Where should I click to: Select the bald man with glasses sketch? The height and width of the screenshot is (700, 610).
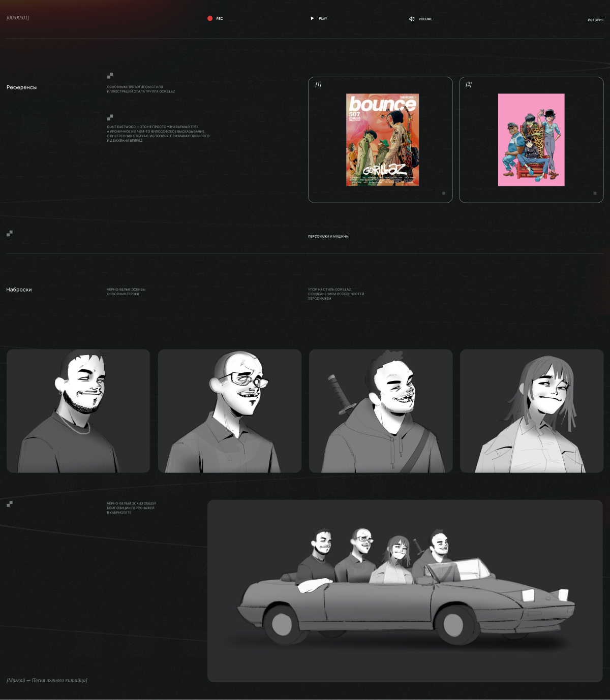pyautogui.click(x=229, y=411)
